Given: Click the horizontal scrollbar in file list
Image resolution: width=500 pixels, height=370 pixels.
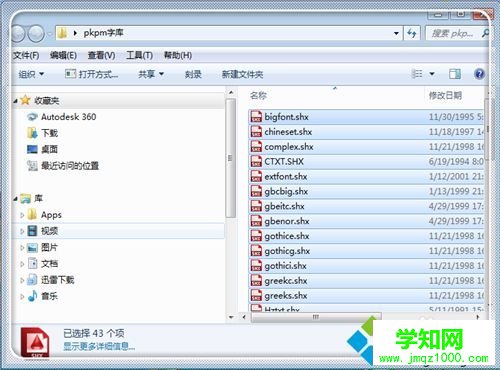Looking at the screenshot, I should (x=315, y=317).
